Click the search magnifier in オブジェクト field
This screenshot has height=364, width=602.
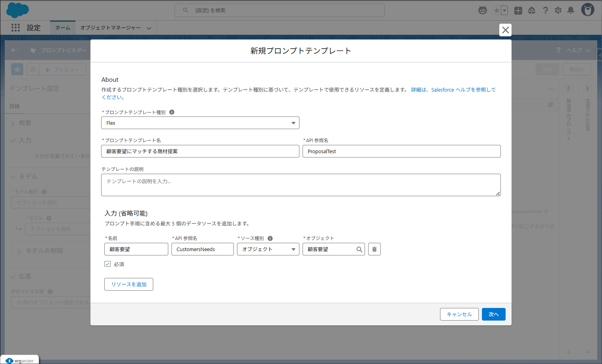click(x=359, y=250)
